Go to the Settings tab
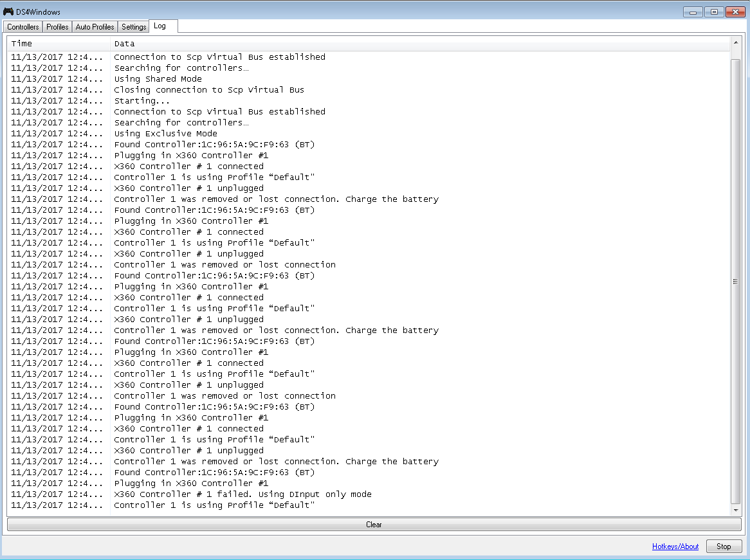The height and width of the screenshot is (560, 750). pyautogui.click(x=133, y=27)
